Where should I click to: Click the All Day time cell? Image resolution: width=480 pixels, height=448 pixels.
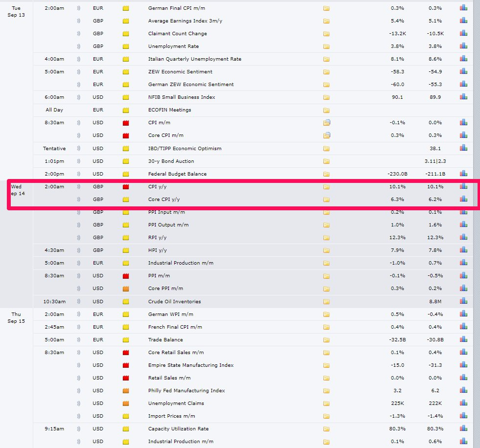coord(54,110)
